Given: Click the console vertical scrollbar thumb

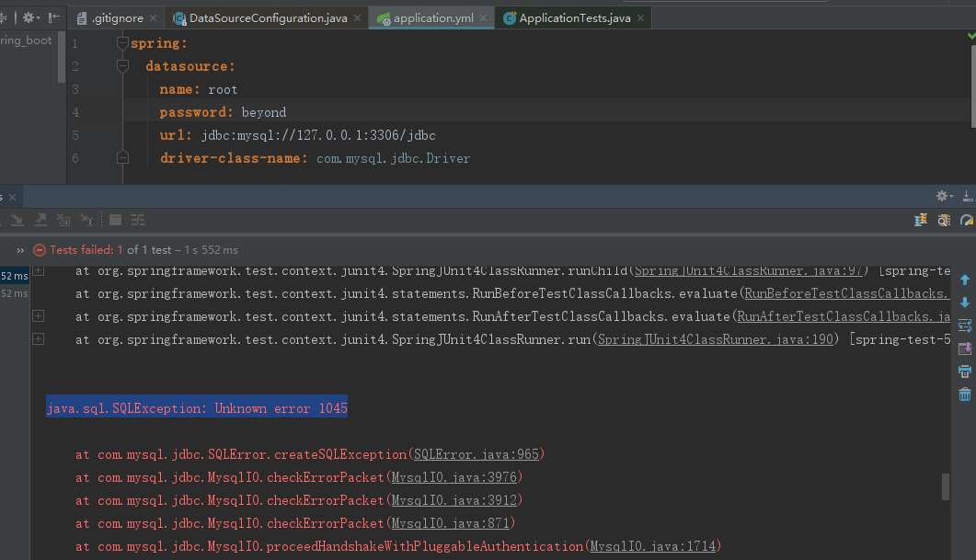Looking at the screenshot, I should [x=946, y=486].
